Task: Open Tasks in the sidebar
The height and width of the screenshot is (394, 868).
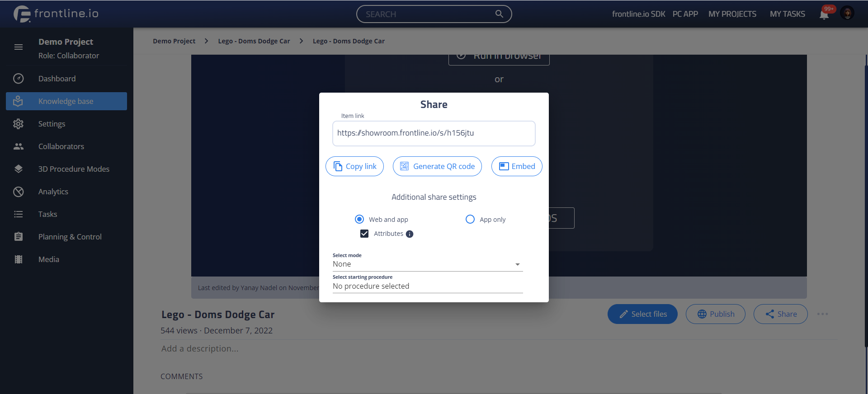Action: (x=66, y=214)
